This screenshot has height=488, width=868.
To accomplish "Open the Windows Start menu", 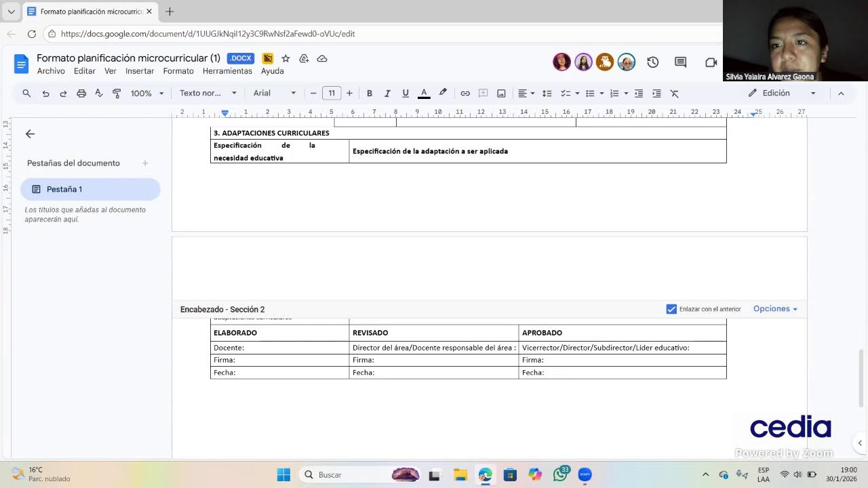I will click(x=283, y=475).
